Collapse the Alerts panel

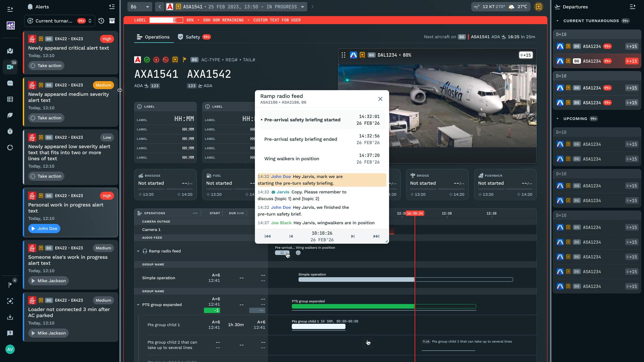[112, 7]
